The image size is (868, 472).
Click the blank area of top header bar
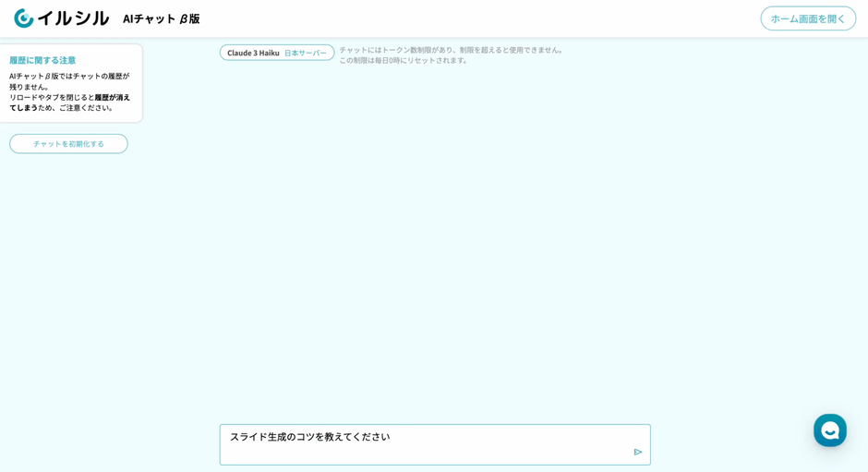pos(480,18)
